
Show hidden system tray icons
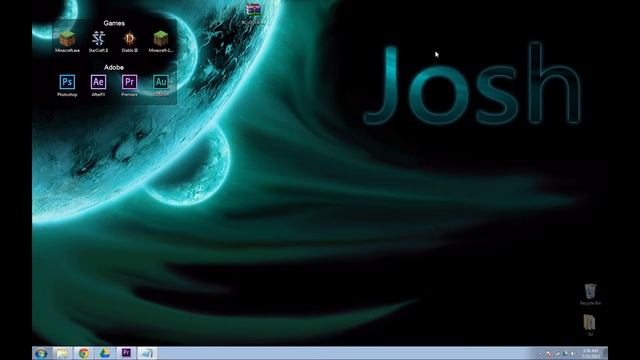tap(540, 354)
